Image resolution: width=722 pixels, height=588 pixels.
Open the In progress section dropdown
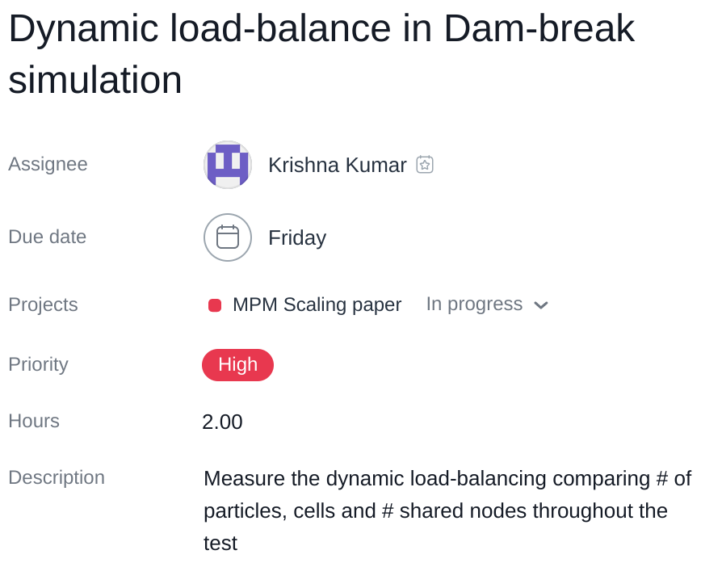487,304
